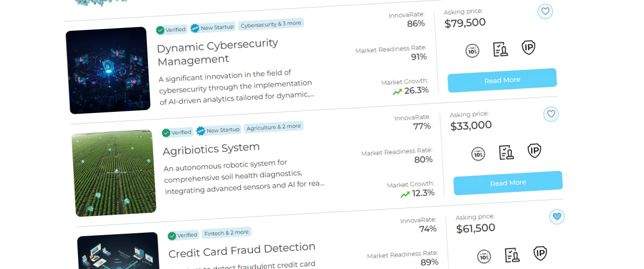Click the IP shield icon under $79,500
Viewport: 644px width, 269px height.
[x=528, y=48]
